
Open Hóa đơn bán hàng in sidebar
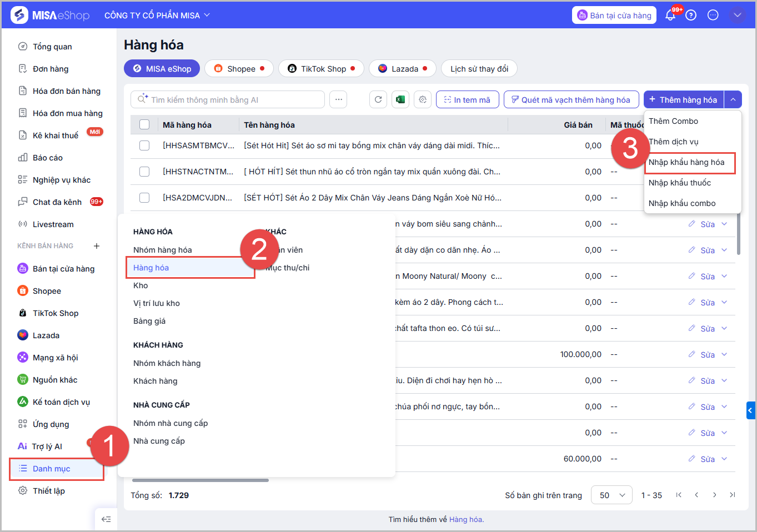click(x=67, y=91)
